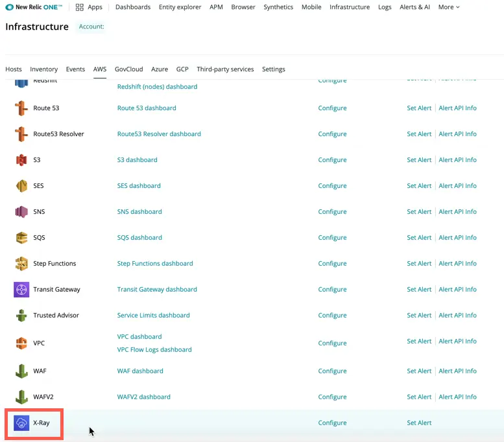Click Set Alert for Route 53

pyautogui.click(x=419, y=108)
